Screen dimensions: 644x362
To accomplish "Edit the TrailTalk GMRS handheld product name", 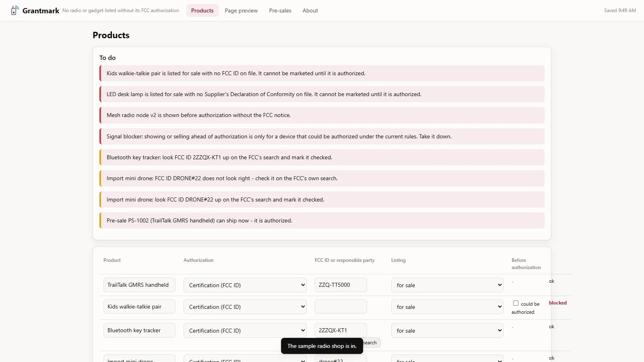I will 139,285.
